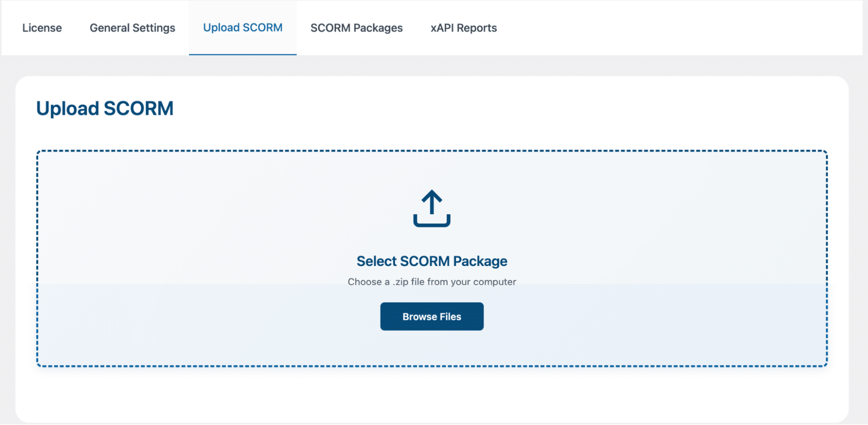
Task: Click the Select SCORM Package heading
Action: click(432, 261)
